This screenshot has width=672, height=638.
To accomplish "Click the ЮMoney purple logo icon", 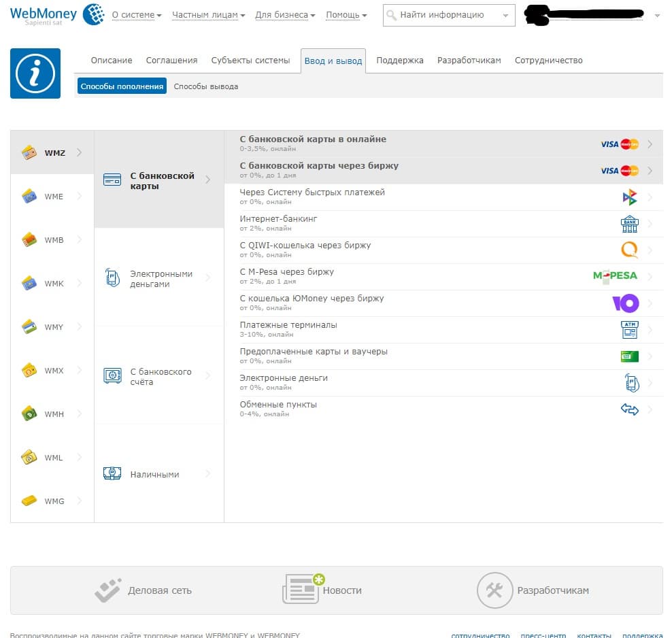I will 626,303.
